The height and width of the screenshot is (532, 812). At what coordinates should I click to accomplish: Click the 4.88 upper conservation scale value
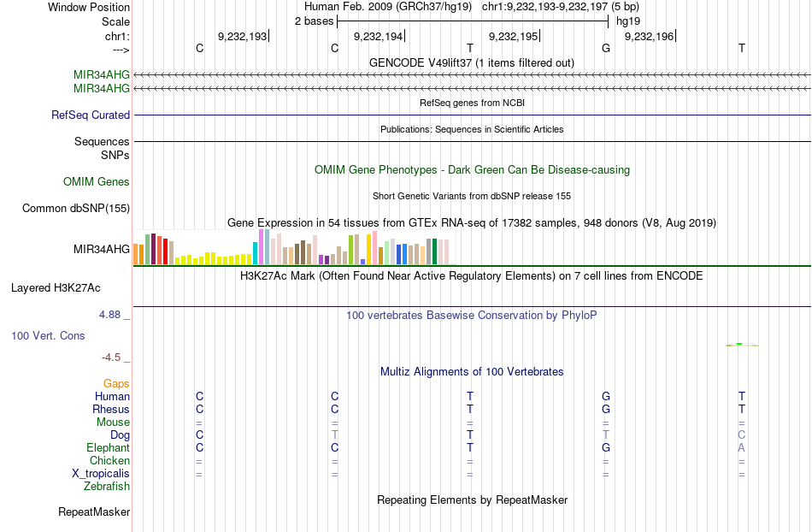coord(109,315)
